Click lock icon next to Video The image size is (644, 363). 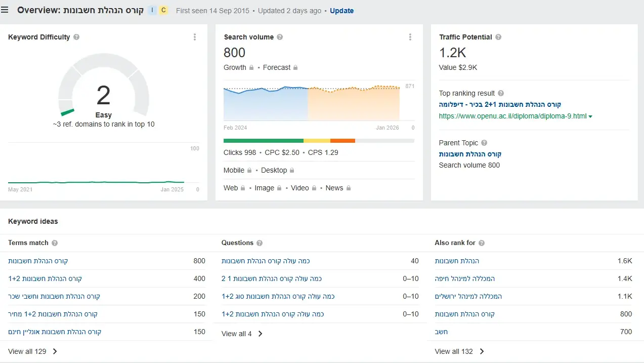(314, 188)
